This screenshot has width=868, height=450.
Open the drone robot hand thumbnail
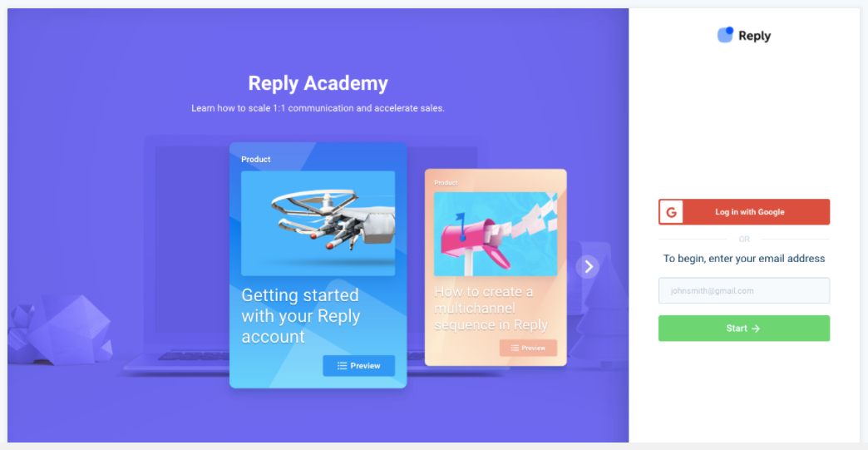coord(318,223)
